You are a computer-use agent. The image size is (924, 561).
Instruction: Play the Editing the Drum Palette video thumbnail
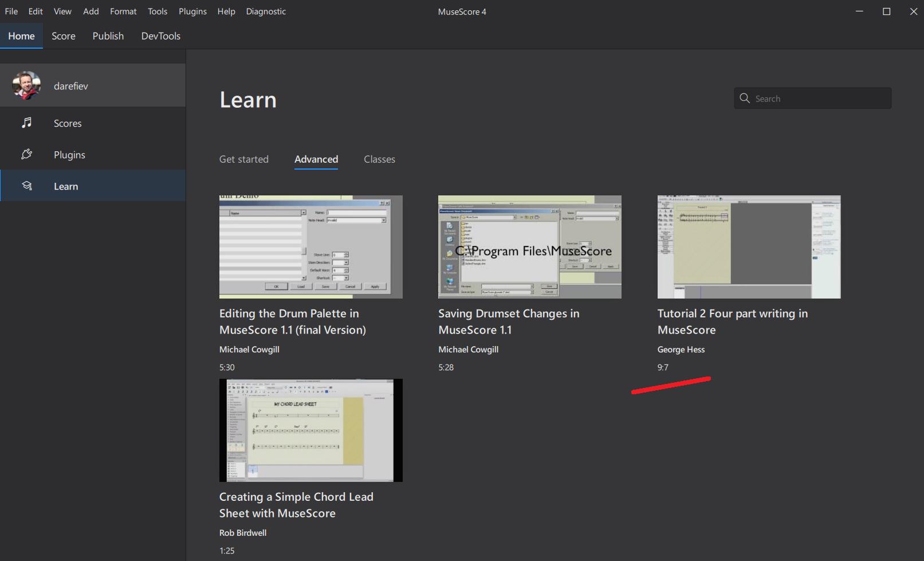tap(310, 246)
